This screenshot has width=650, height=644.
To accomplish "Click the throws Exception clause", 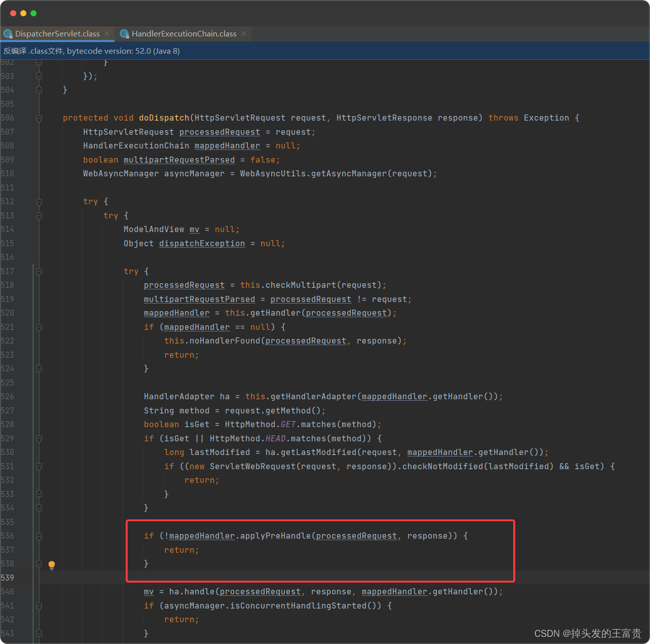I will tap(528, 118).
